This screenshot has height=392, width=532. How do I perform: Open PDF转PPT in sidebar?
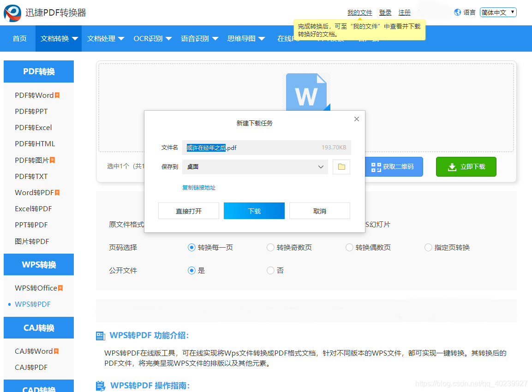pos(31,112)
